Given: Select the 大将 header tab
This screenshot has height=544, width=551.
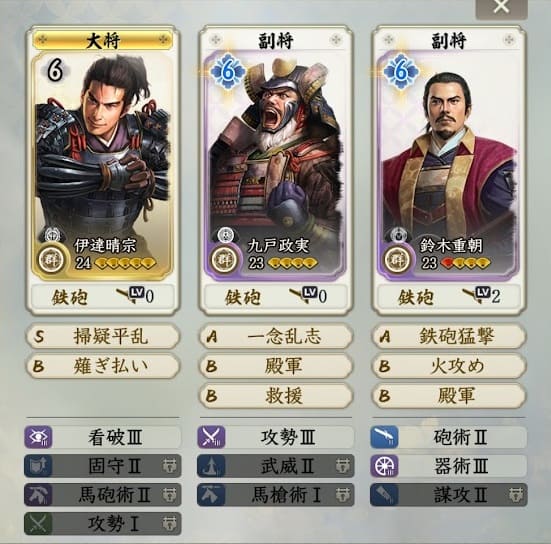Looking at the screenshot, I should 103,40.
